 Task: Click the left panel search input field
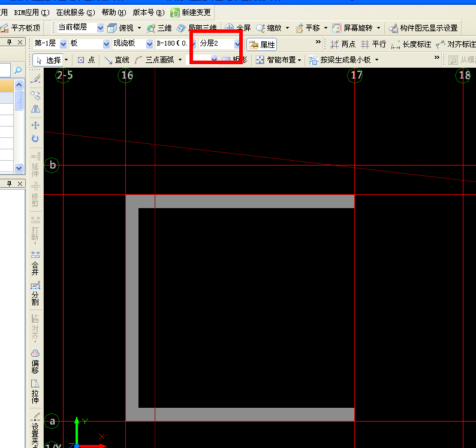click(5, 70)
